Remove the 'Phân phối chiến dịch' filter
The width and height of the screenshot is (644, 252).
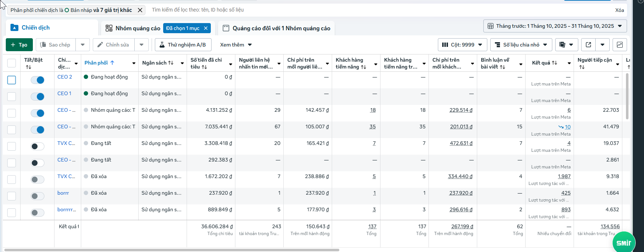[x=140, y=10]
